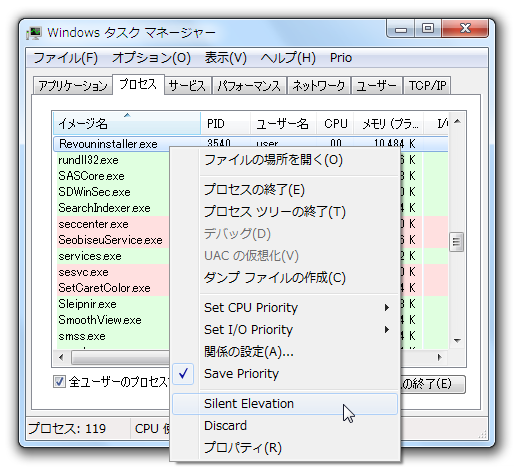Choose Silent Elevation in context menu
Image resolution: width=517 pixels, height=472 pixels.
(x=285, y=404)
